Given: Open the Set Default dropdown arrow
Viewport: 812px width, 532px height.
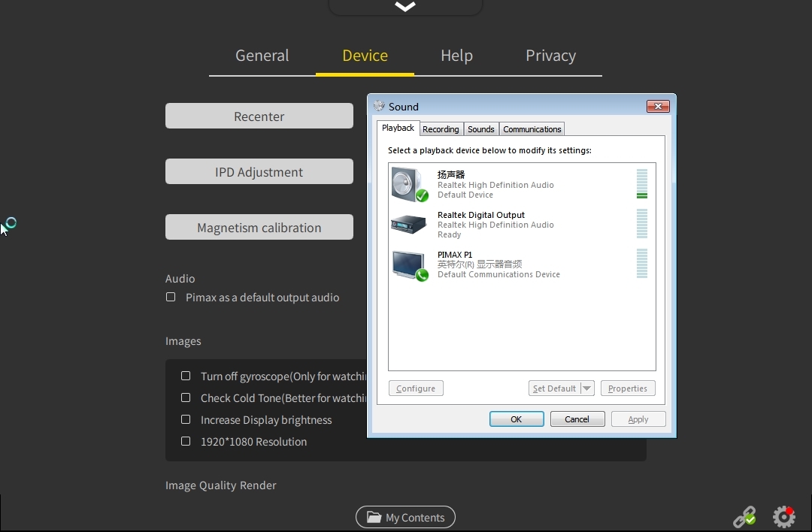Looking at the screenshot, I should click(x=587, y=388).
